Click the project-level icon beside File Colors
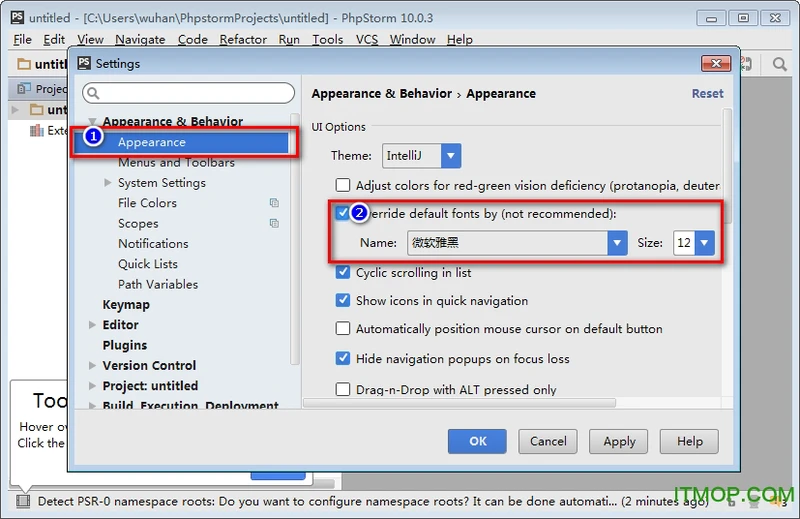Viewport: 800px width, 519px height. coord(274,203)
